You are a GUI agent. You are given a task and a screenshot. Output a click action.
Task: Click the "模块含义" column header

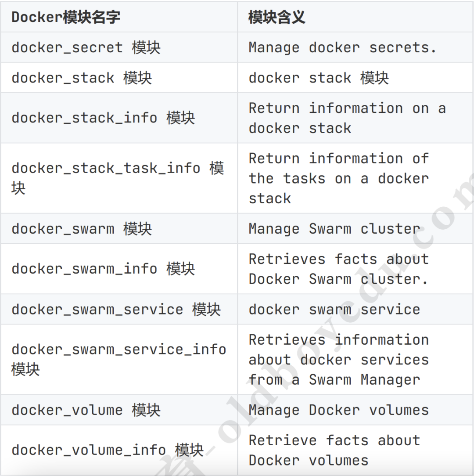[276, 18]
